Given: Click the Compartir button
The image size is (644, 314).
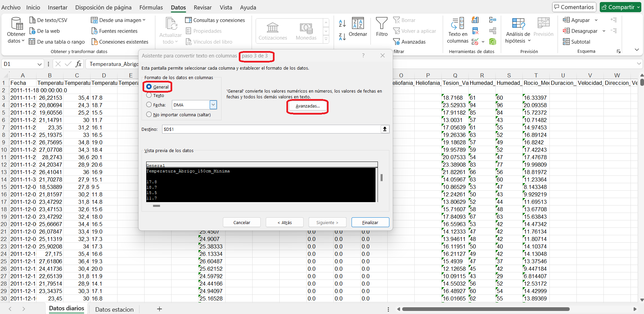Looking at the screenshot, I should [620, 7].
